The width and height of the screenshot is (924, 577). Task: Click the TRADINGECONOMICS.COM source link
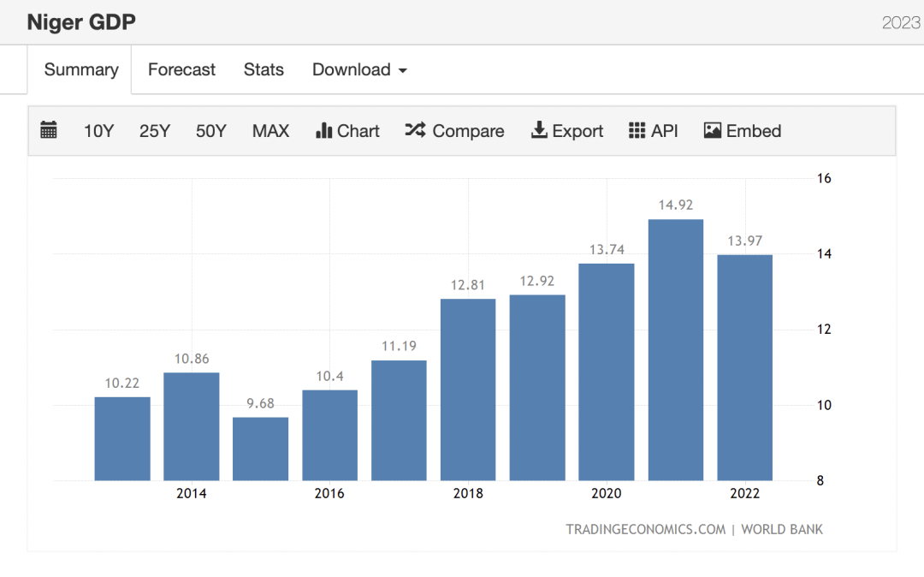click(x=645, y=529)
